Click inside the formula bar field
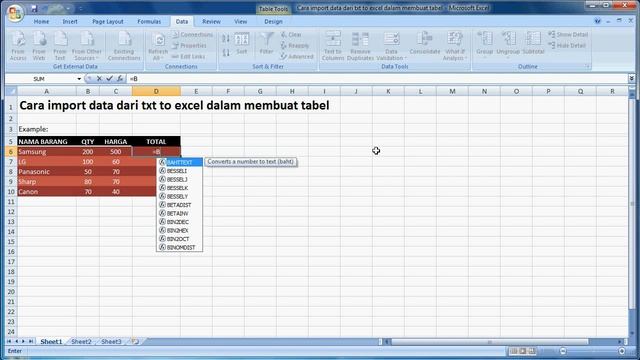Image resolution: width=640 pixels, height=360 pixels. click(378, 79)
